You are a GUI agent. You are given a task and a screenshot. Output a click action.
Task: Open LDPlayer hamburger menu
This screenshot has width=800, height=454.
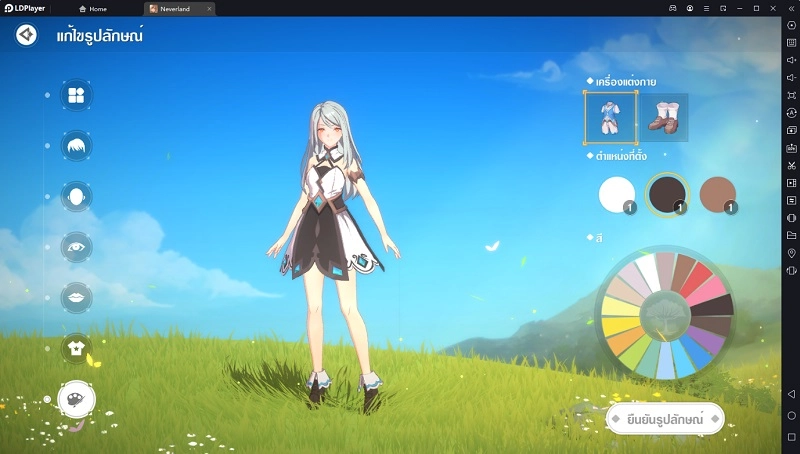tap(707, 8)
